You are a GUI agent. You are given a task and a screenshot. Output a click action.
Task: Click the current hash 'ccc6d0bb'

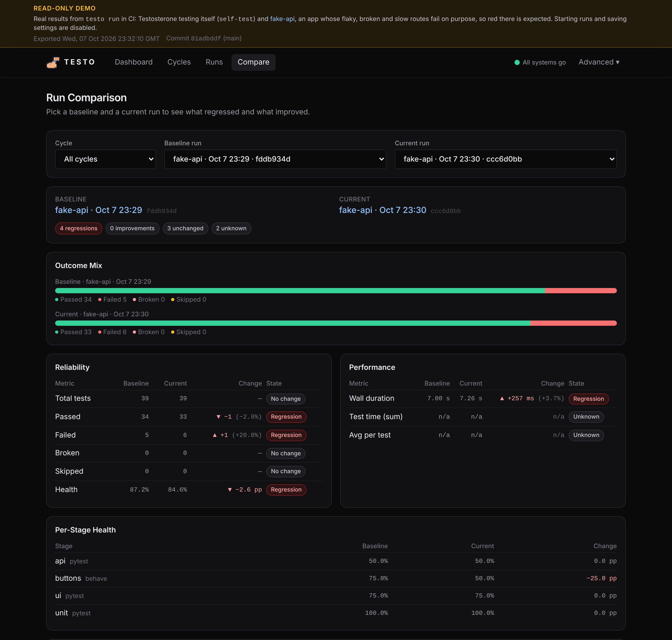[446, 211]
